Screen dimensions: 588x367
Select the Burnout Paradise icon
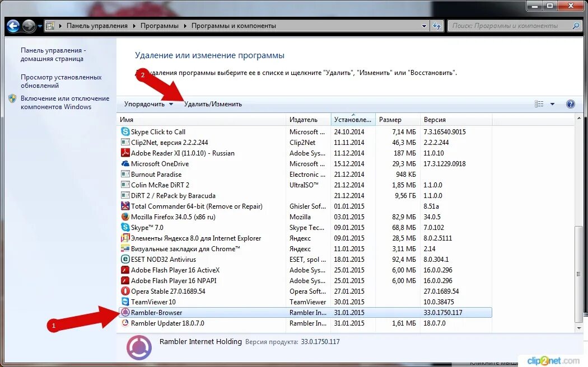(125, 174)
